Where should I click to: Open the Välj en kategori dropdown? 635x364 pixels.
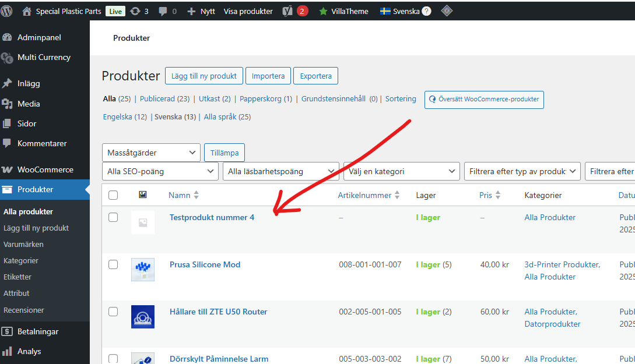point(401,171)
